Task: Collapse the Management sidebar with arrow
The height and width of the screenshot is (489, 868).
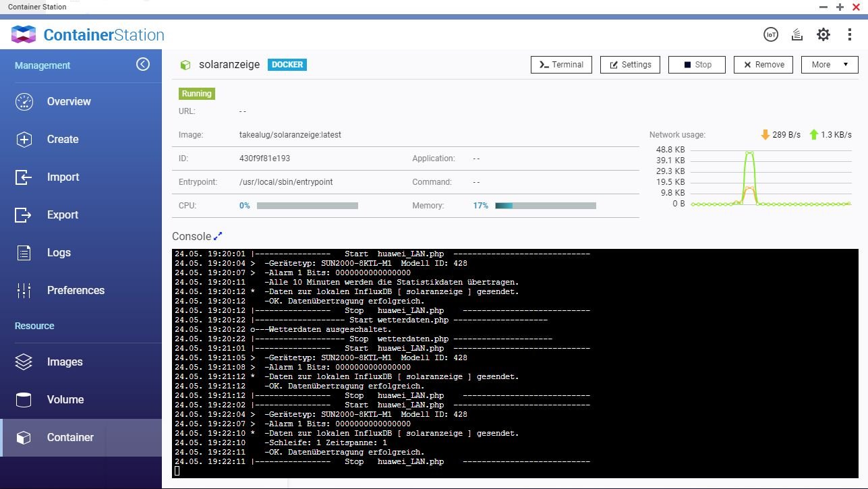Action: (x=143, y=64)
